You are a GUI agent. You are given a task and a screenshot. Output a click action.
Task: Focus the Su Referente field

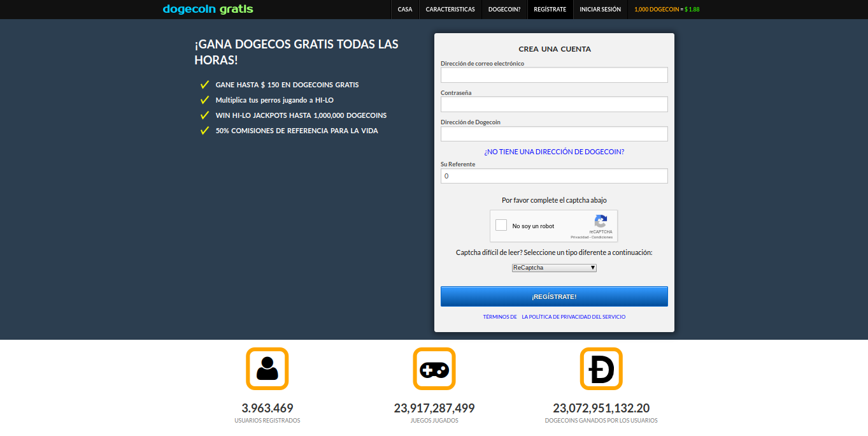click(x=554, y=175)
